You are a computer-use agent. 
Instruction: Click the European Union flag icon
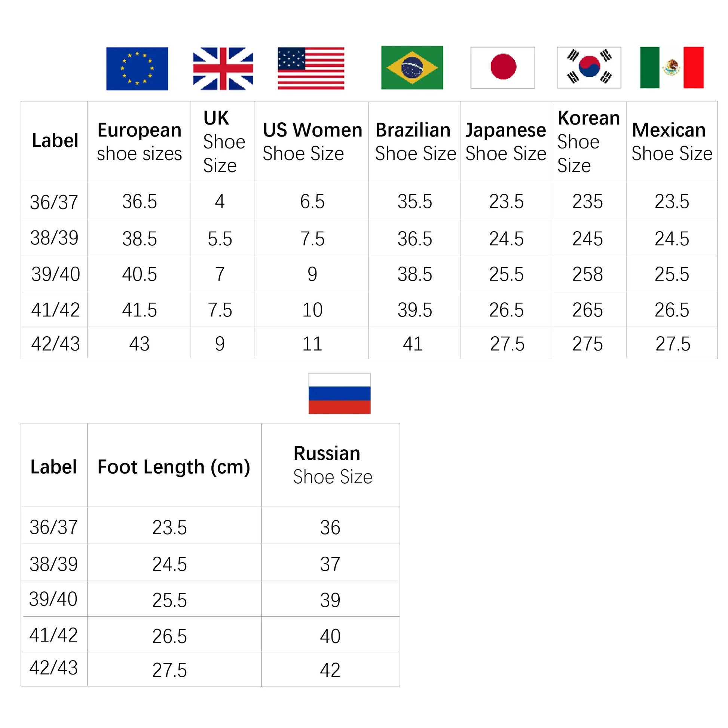(x=137, y=68)
